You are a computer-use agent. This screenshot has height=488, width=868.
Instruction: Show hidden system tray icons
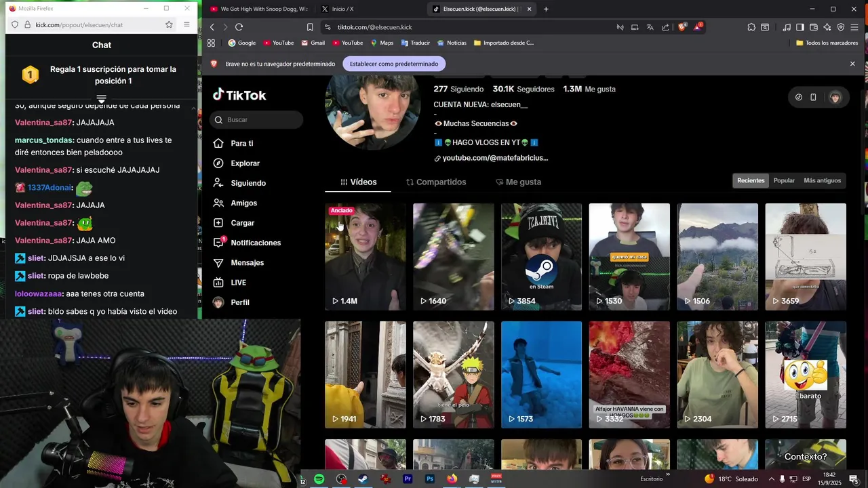point(771,479)
